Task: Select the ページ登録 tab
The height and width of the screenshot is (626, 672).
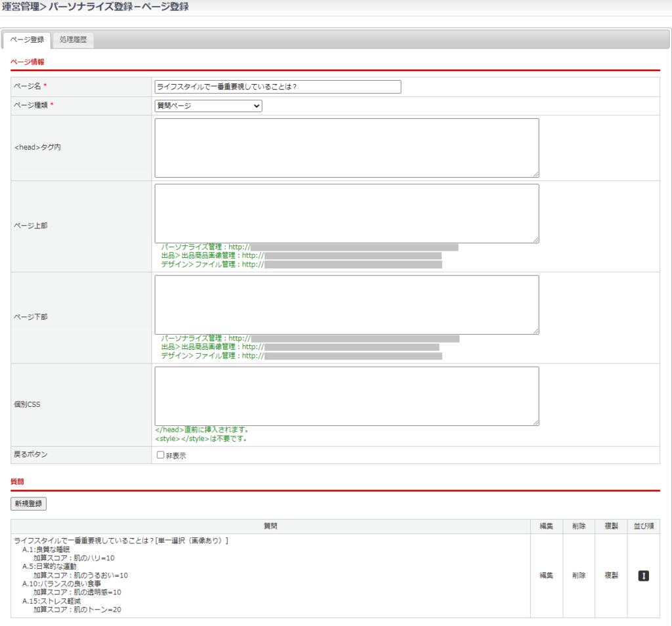Action: pyautogui.click(x=27, y=40)
